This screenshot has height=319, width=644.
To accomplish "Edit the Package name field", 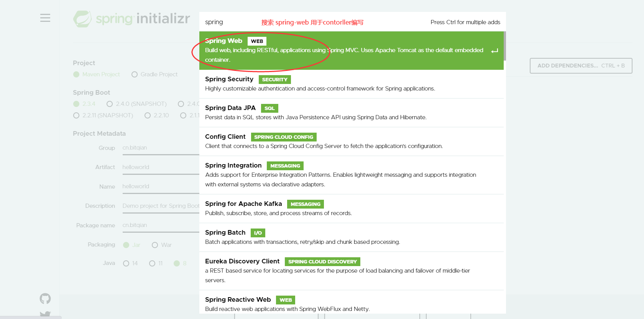I will pos(161,225).
